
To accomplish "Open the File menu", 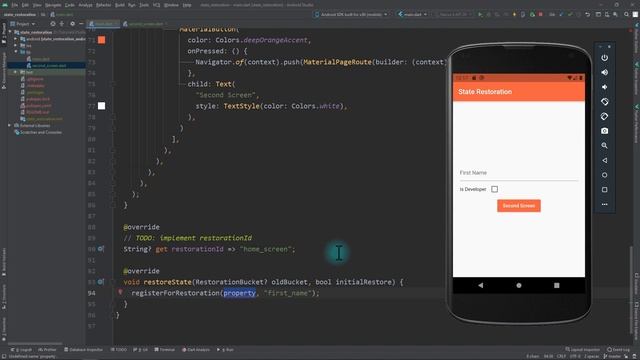I will 15,5.
